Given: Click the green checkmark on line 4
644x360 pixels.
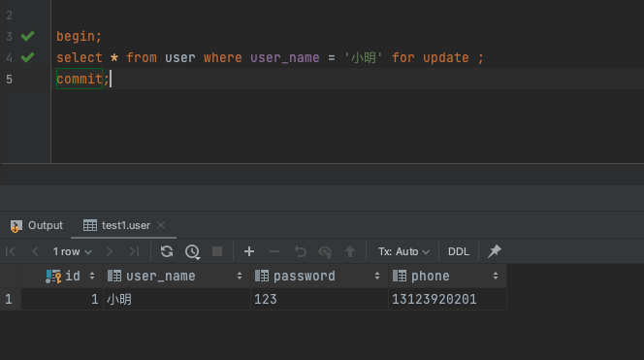Looking at the screenshot, I should pyautogui.click(x=27, y=57).
